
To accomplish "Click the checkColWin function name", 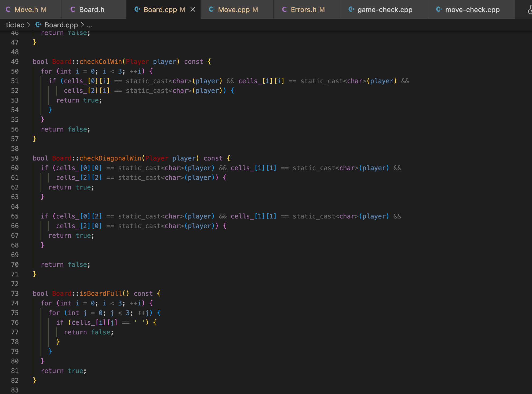I will [100, 62].
